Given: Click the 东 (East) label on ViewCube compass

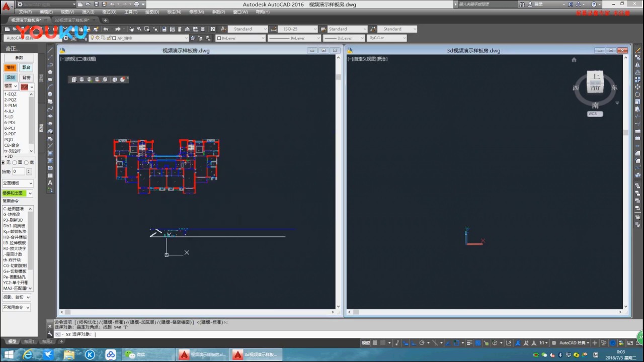Looking at the screenshot, I should (614, 87).
